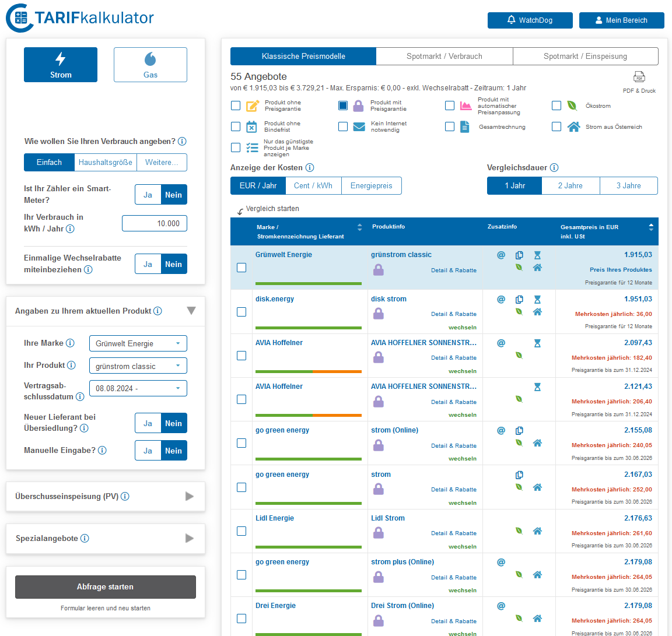Image resolution: width=672 pixels, height=636 pixels.
Task: Select the Gas energy tab
Action: click(x=150, y=65)
